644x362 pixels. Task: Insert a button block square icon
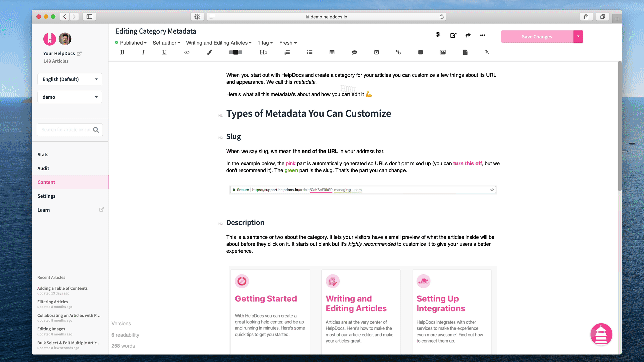tap(421, 52)
